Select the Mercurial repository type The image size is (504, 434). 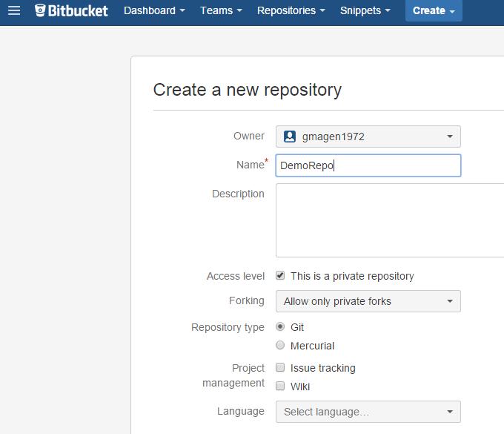pos(280,345)
